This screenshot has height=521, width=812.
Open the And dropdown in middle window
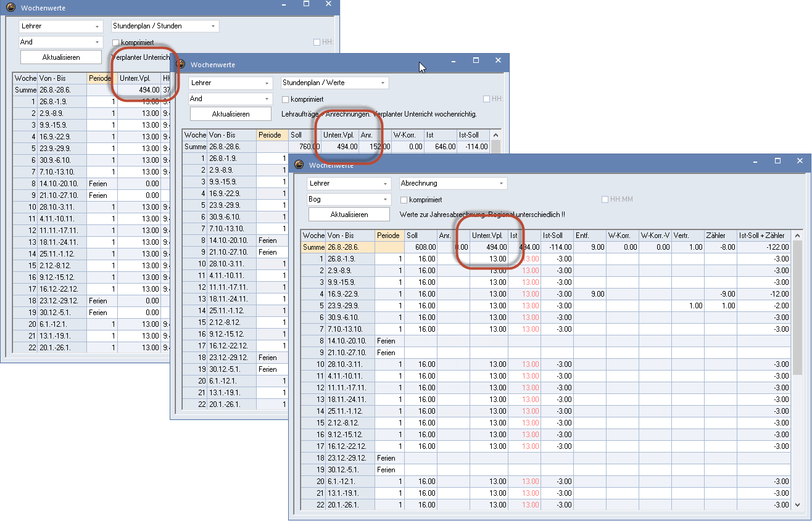pyautogui.click(x=231, y=99)
